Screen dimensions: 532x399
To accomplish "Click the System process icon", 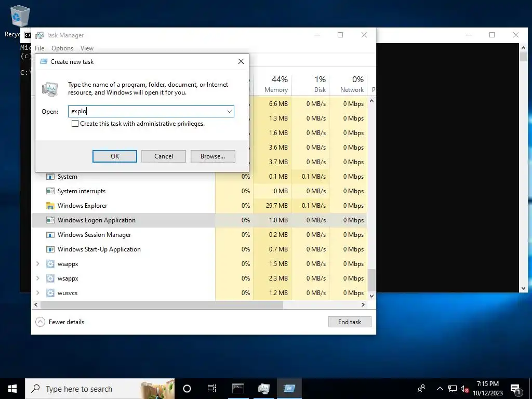I will 50,177.
